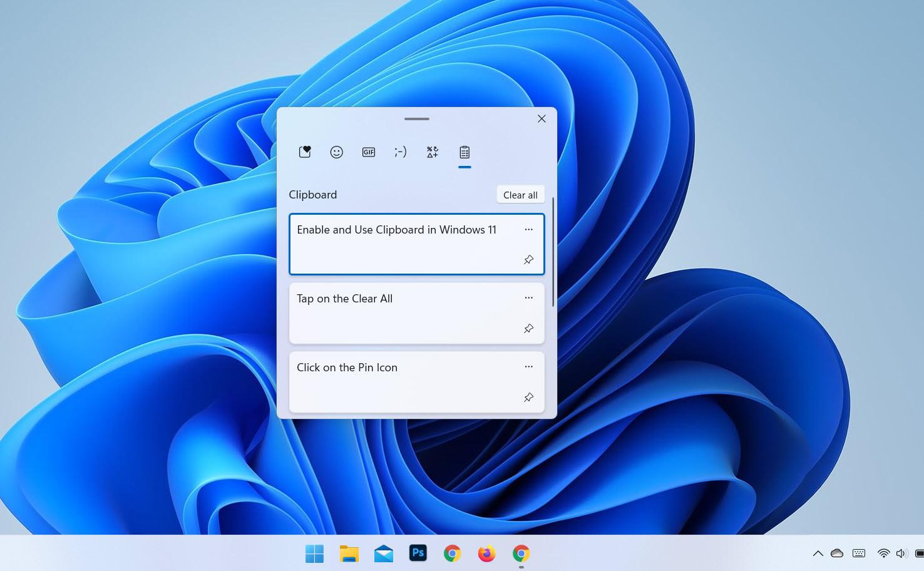Pin the "Tap on the Clear All" entry

coord(528,328)
